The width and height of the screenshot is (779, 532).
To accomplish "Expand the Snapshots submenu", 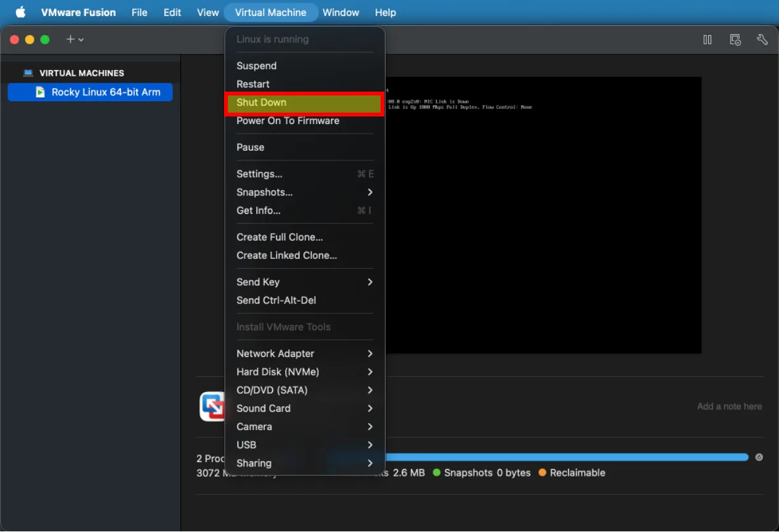I will point(305,192).
